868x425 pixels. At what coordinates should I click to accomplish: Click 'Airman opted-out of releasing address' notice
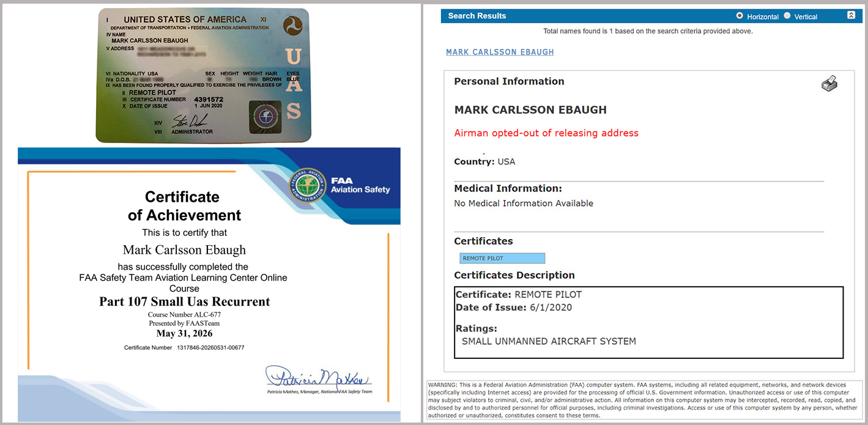click(x=546, y=133)
